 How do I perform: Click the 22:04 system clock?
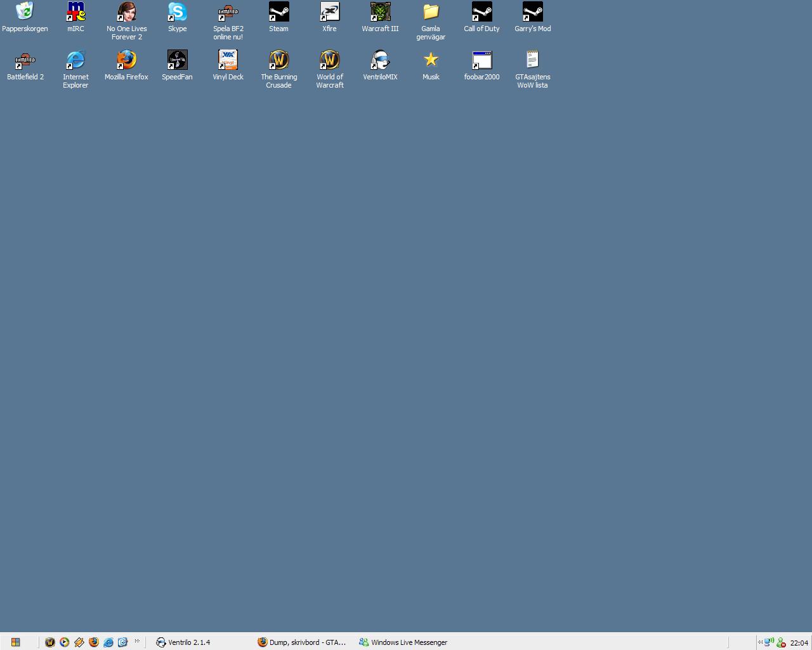pos(799,643)
